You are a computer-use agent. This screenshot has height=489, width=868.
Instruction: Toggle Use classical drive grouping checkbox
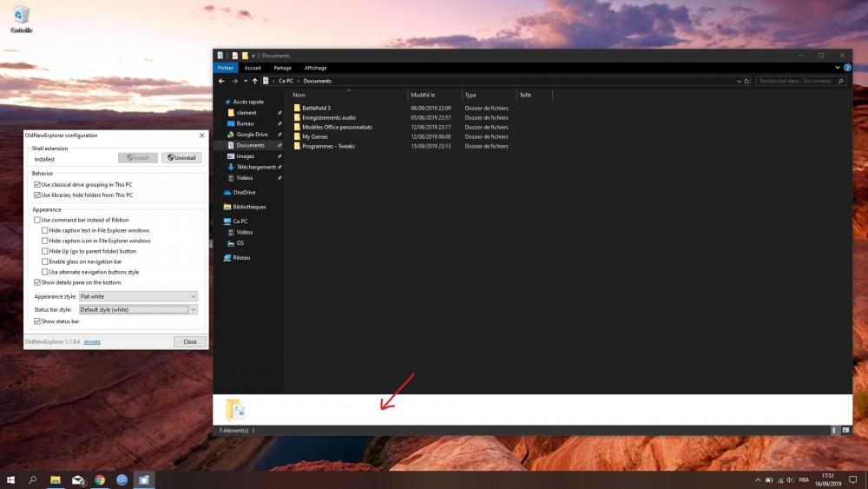(x=37, y=185)
